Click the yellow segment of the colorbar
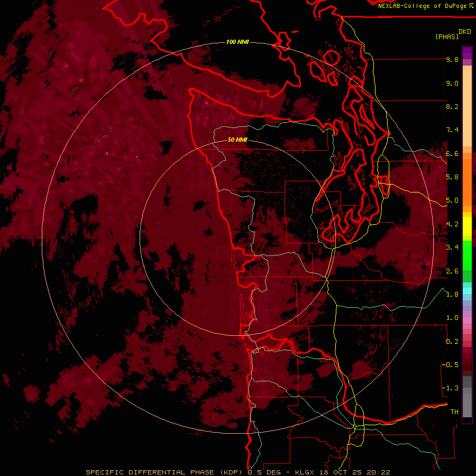 (x=467, y=226)
